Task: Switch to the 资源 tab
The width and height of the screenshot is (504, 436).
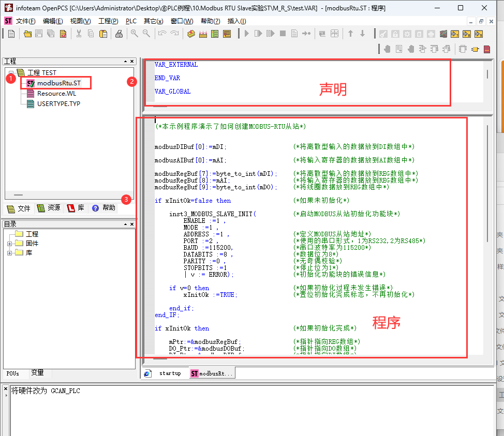Action: (49, 208)
